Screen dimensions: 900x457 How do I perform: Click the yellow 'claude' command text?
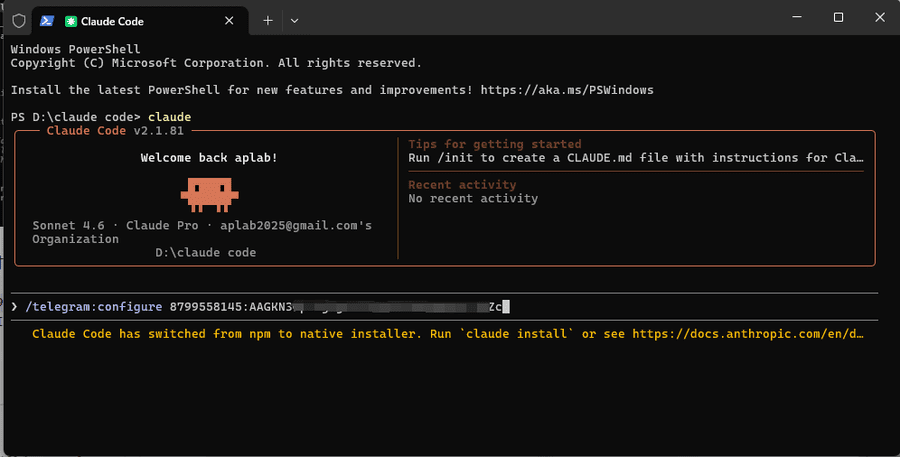169,117
